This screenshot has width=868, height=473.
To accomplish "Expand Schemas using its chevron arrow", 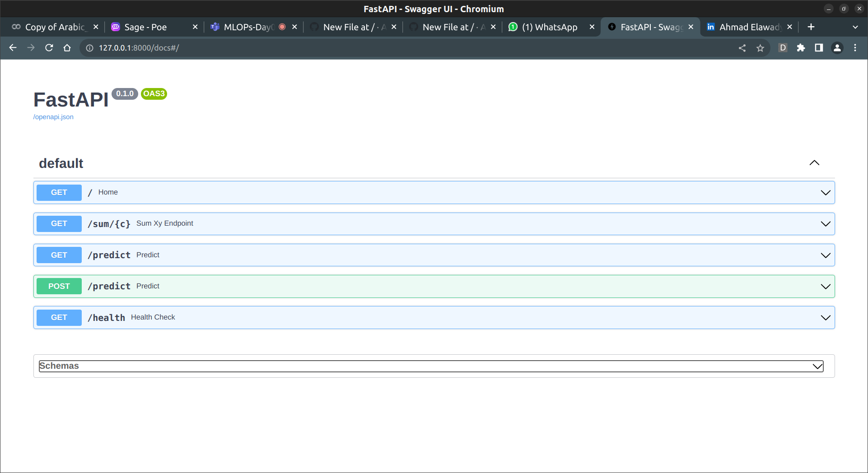I will pos(817,366).
